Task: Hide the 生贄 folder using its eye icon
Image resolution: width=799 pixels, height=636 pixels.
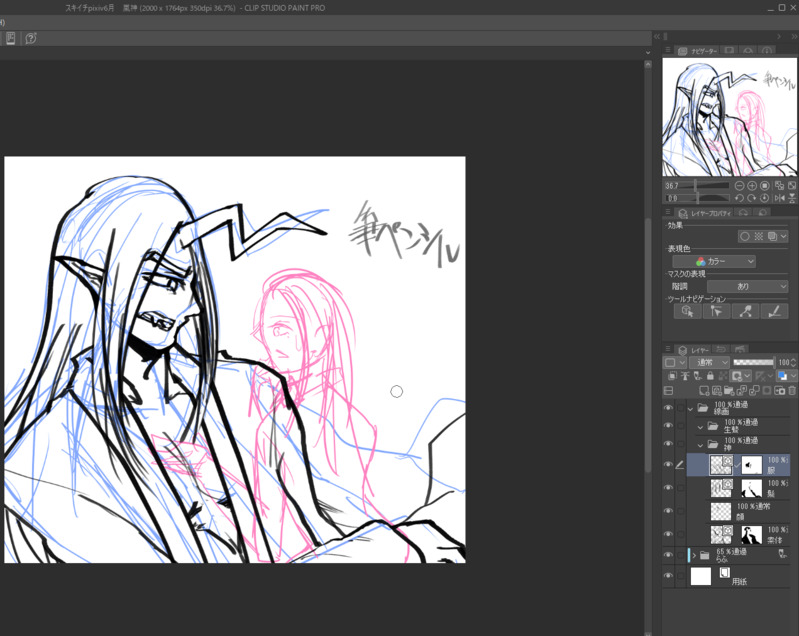Action: coord(668,425)
